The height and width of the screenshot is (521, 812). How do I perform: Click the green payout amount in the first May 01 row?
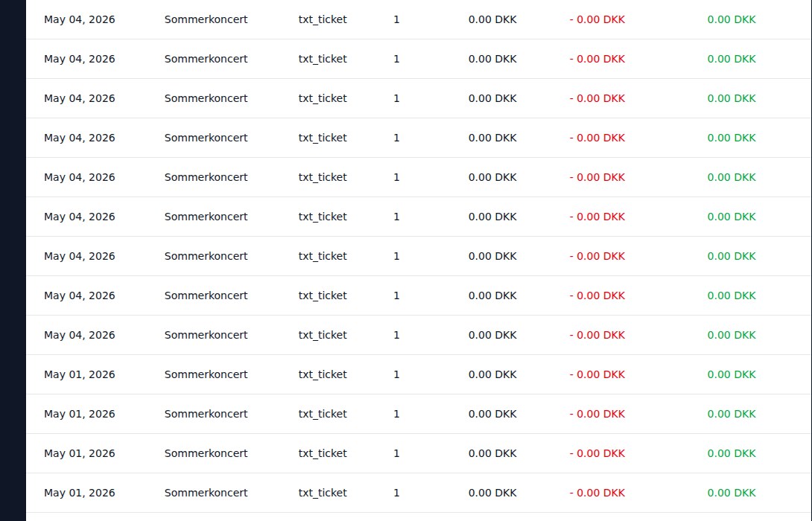tap(732, 374)
